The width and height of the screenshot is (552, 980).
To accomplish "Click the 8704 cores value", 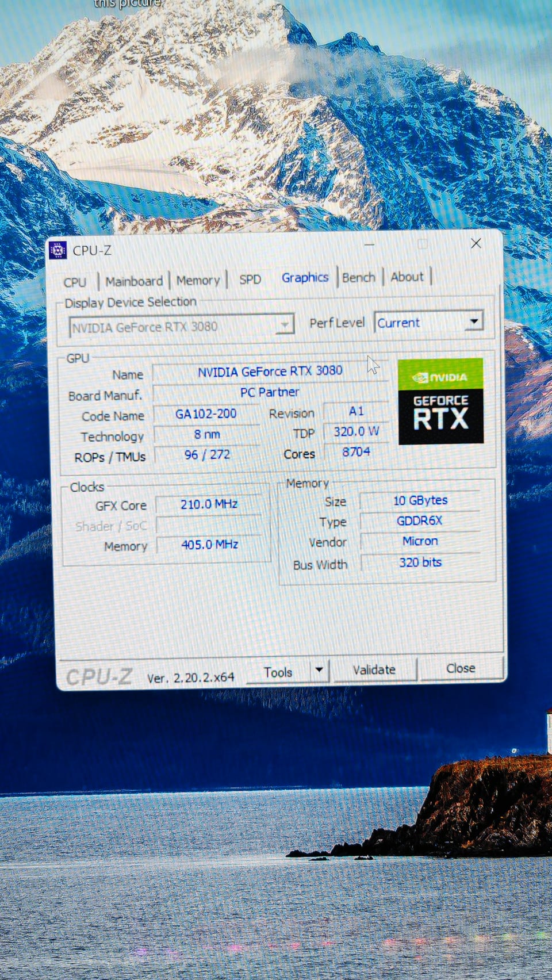I will 356,451.
